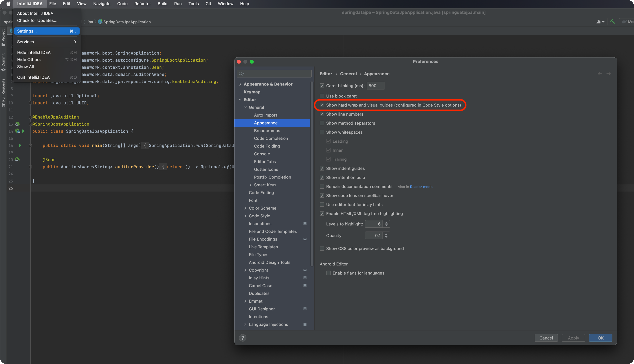The image size is (634, 364).
Task: Uncheck Show hard wrap and visual guides
Action: (322, 105)
